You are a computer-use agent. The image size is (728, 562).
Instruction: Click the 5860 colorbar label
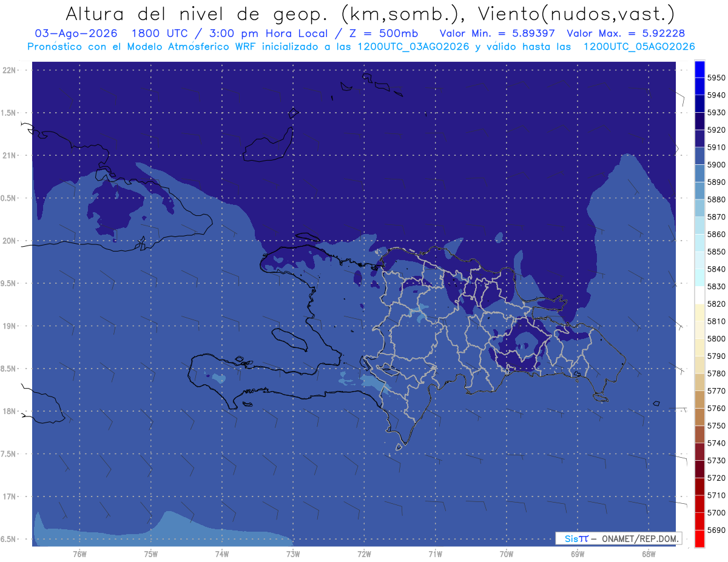(716, 234)
